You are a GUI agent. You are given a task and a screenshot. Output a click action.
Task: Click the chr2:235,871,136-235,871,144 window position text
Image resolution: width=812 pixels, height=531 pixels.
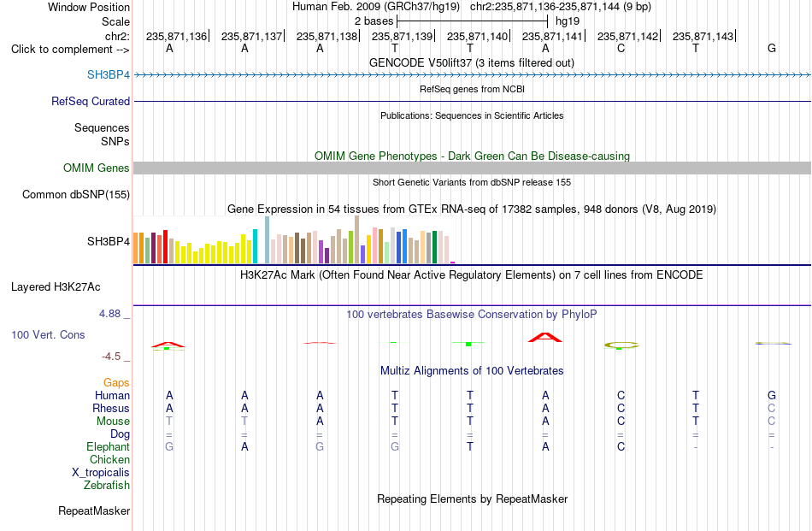tap(561, 7)
